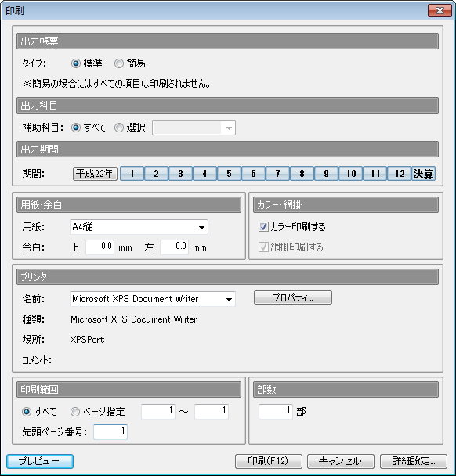Open 詳細設定 dialog

pos(414,461)
